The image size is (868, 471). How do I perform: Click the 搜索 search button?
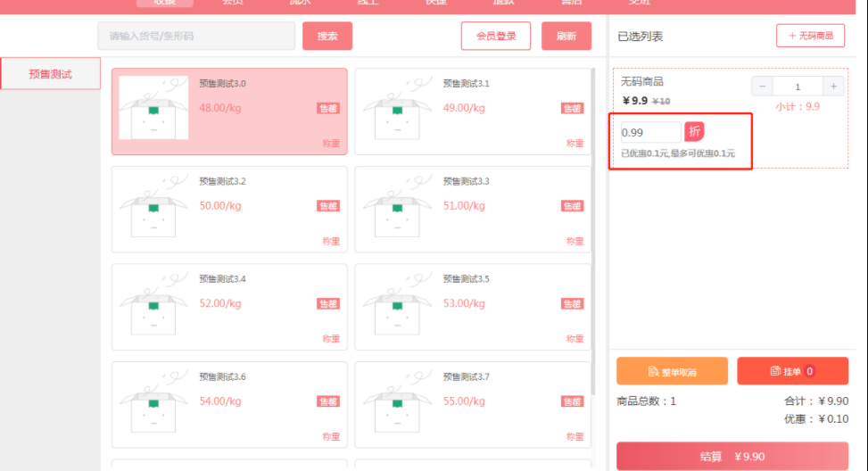pyautogui.click(x=327, y=36)
